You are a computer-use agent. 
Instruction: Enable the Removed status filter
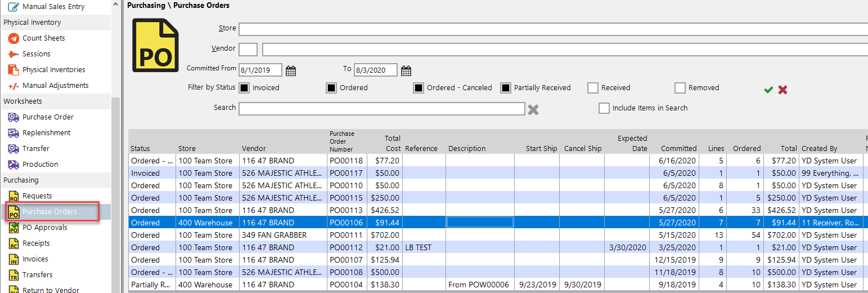click(x=680, y=88)
